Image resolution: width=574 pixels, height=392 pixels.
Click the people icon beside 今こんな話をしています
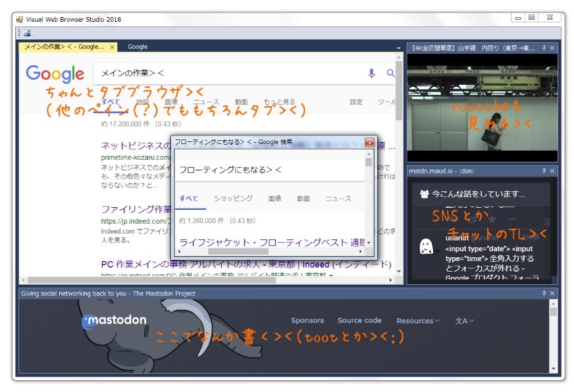click(425, 194)
